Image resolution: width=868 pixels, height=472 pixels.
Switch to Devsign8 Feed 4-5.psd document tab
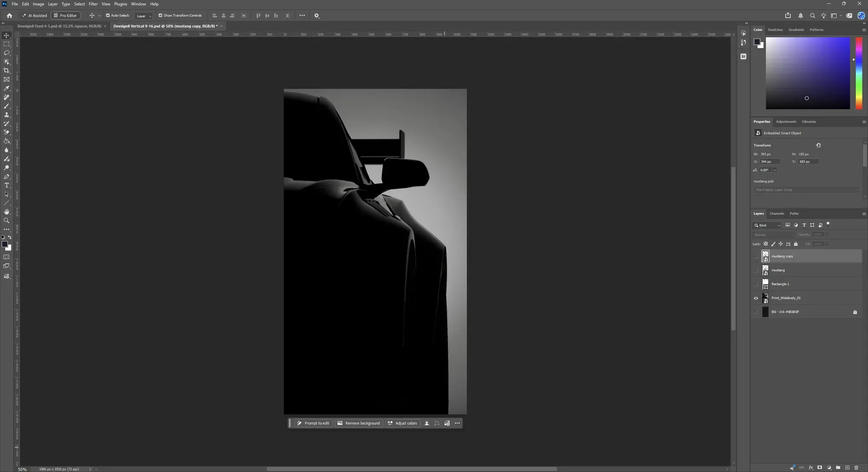(x=59, y=26)
